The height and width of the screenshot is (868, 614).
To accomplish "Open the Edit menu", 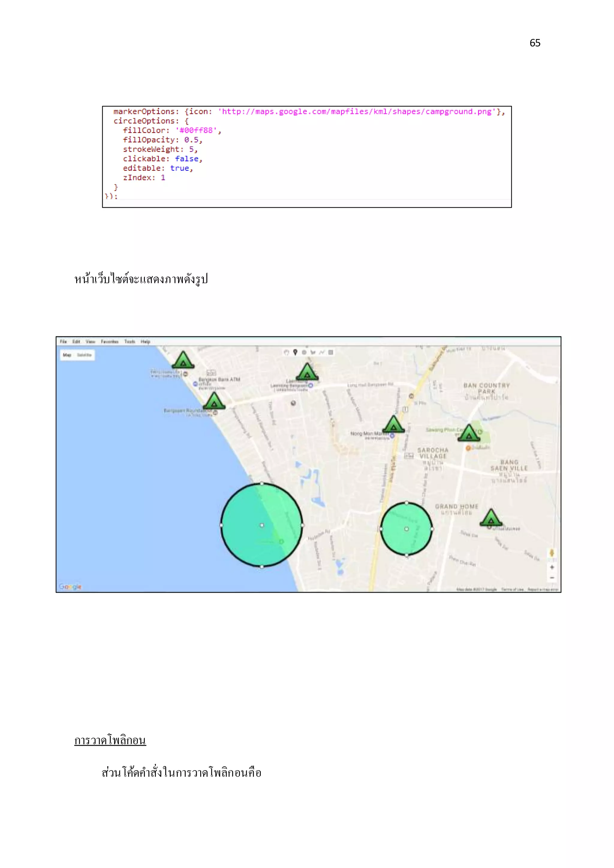I will (x=76, y=341).
